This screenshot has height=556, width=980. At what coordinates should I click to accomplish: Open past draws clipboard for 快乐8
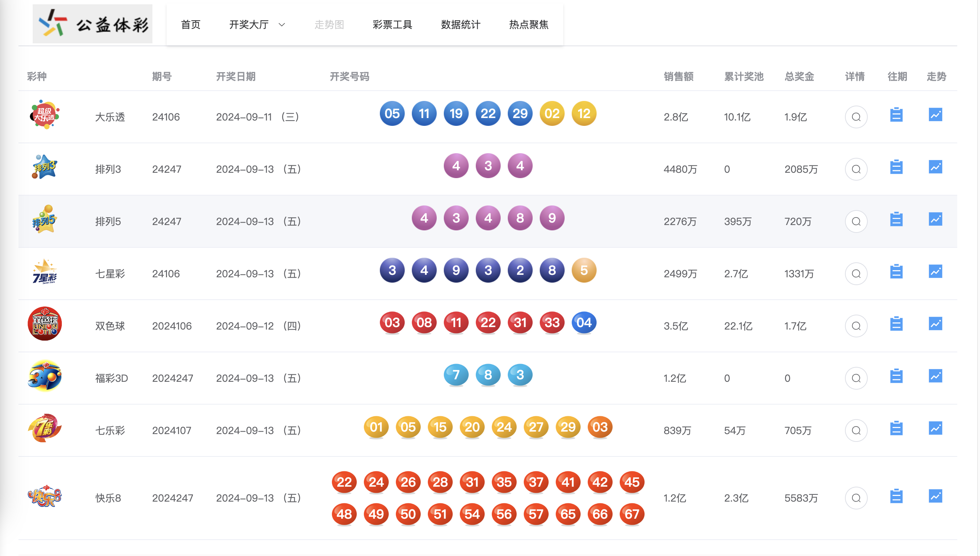896,496
